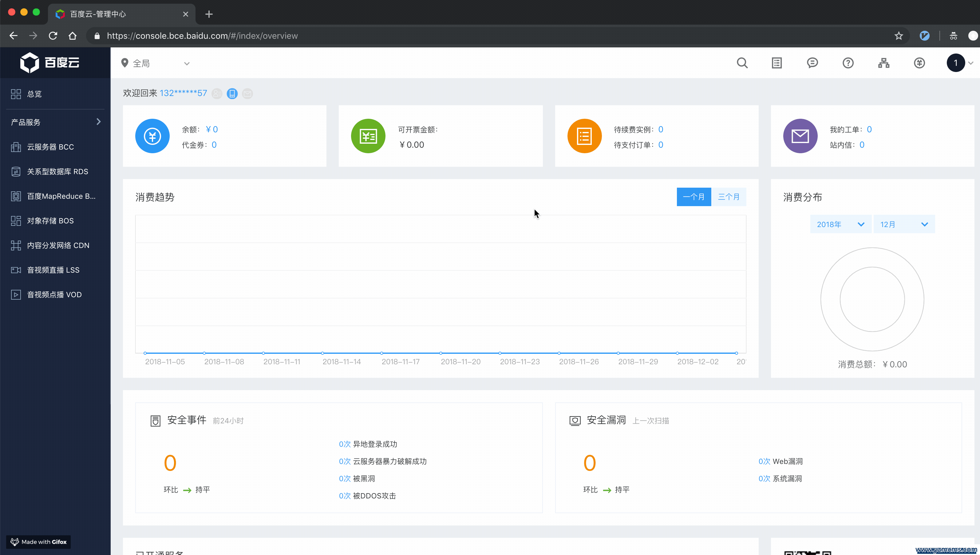Viewport: 980px width, 555px height.
Task: Click the 云服务器 BCC sidebar icon
Action: (x=15, y=146)
